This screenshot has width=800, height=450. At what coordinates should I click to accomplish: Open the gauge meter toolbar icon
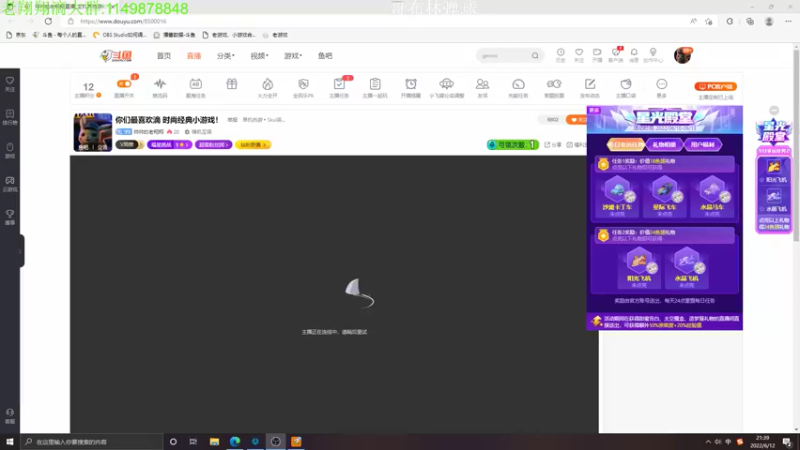point(518,87)
